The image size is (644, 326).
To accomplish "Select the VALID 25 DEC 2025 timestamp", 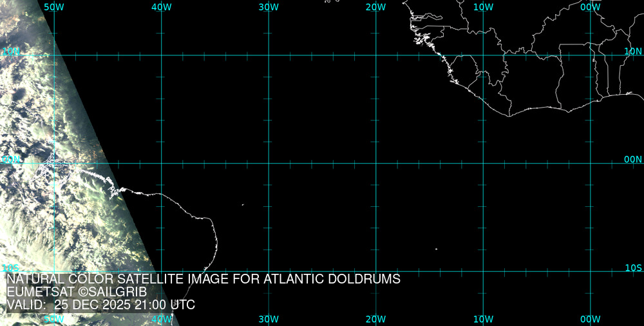I will [x=100, y=305].
